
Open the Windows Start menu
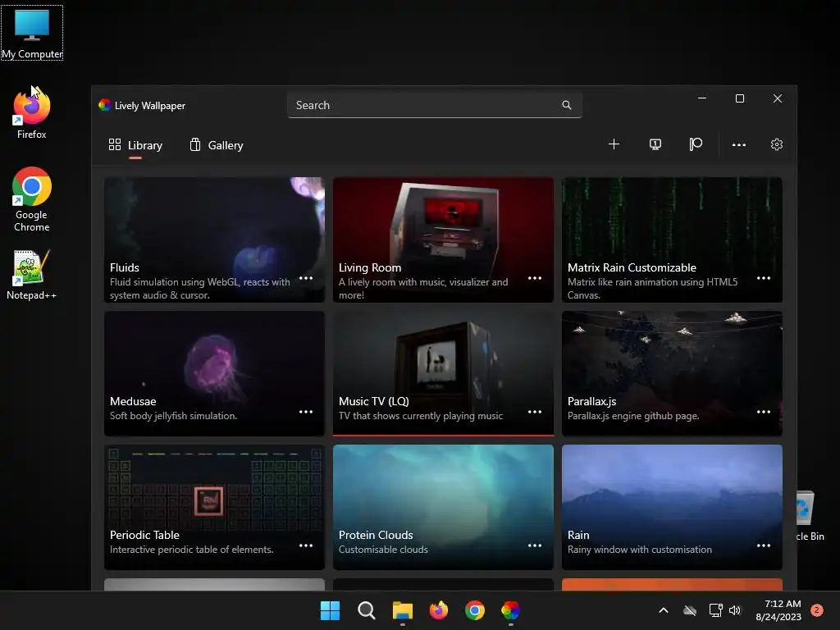tap(330, 610)
